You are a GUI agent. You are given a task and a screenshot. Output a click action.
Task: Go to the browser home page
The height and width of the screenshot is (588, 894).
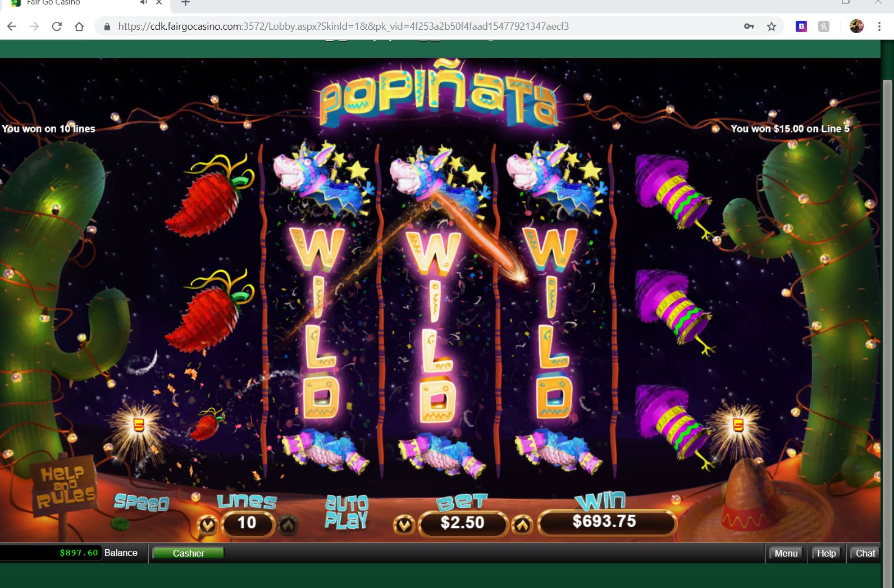[x=79, y=26]
